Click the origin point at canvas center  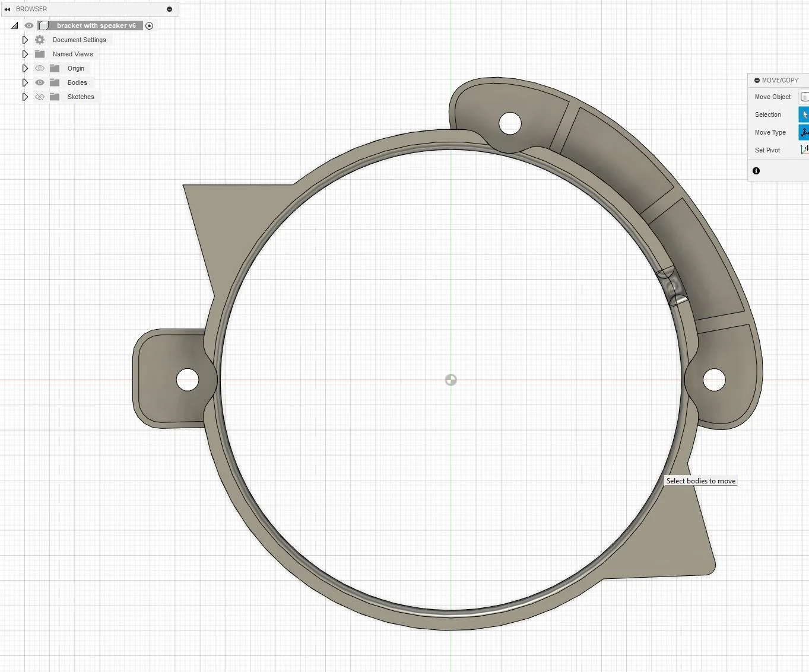451,380
